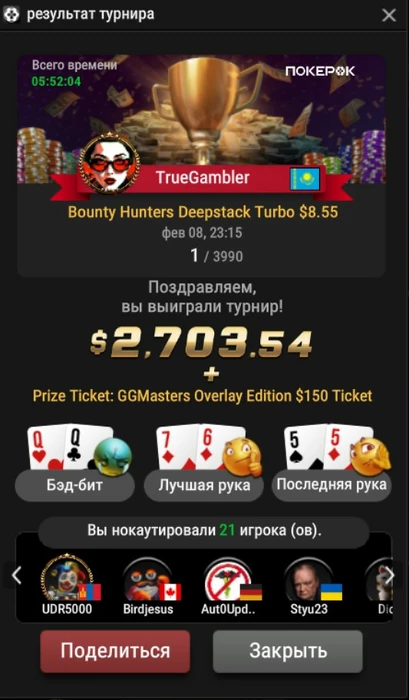
Task: Select Styu23 player avatar
Action: [x=309, y=579]
